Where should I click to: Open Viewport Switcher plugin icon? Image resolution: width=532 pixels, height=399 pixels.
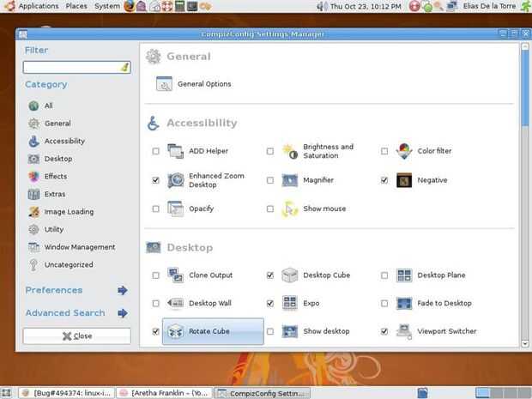pyautogui.click(x=404, y=331)
